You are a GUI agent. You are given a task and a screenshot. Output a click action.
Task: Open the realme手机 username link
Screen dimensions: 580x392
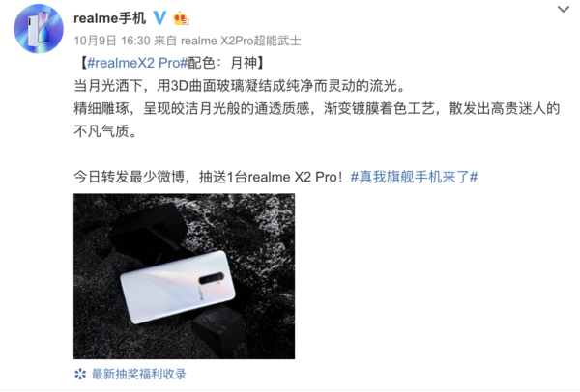click(110, 18)
